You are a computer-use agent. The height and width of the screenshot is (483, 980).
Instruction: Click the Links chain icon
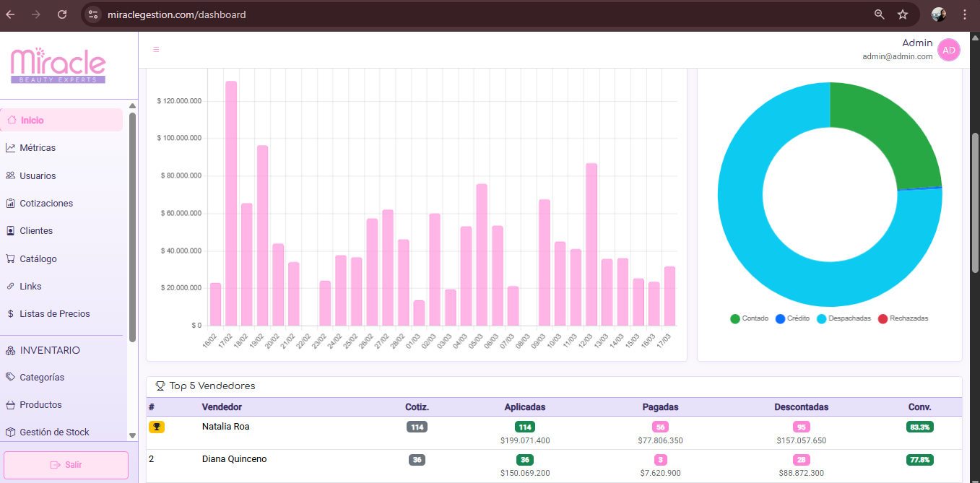(11, 287)
